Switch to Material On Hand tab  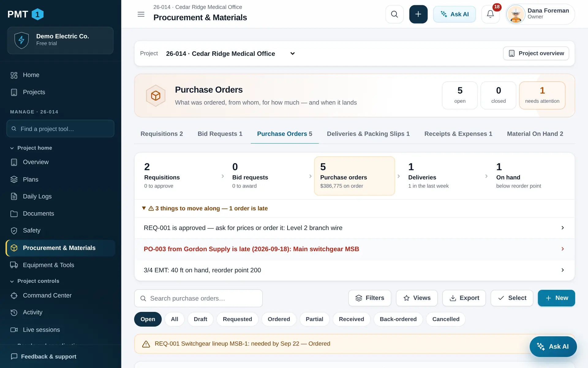click(x=535, y=134)
